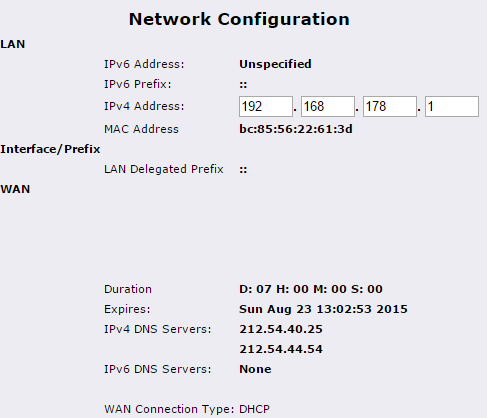Click the IPv6 DNS Servers None value
The height and width of the screenshot is (418, 487).
255,369
